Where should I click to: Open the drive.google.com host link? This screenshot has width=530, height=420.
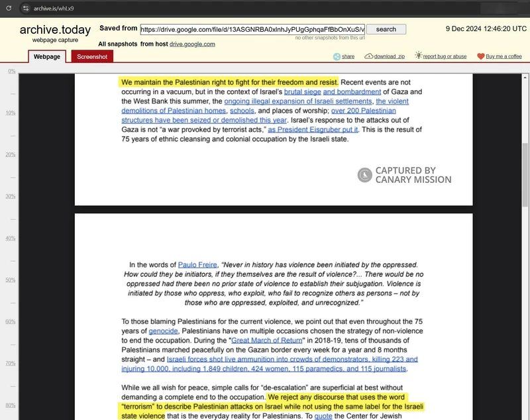pos(192,44)
